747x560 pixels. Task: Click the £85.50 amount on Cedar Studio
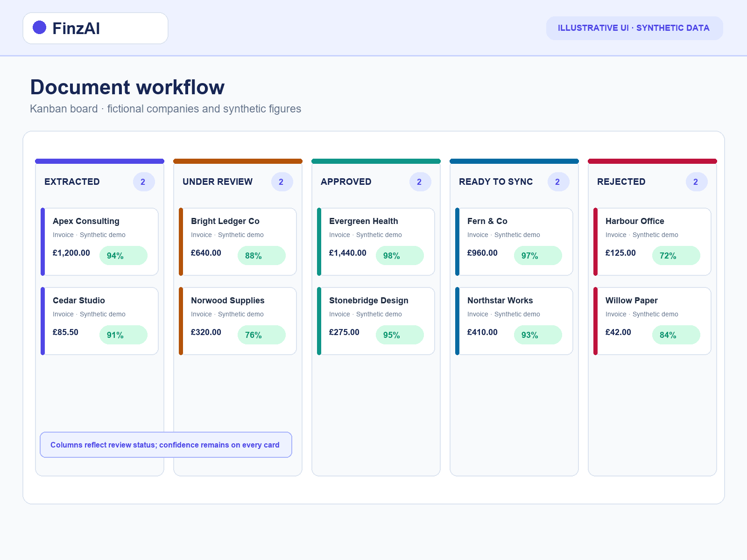(65, 332)
